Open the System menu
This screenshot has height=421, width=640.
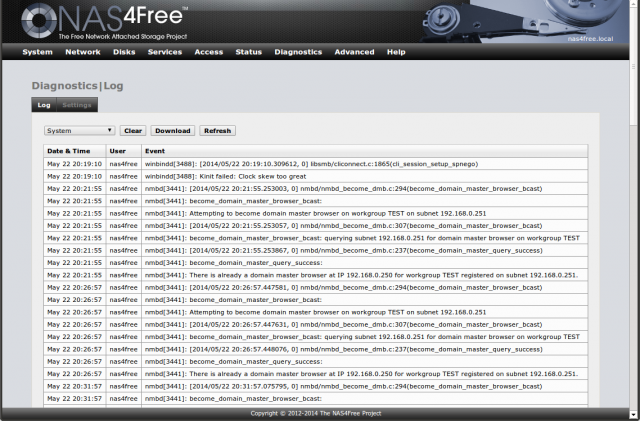[38, 52]
